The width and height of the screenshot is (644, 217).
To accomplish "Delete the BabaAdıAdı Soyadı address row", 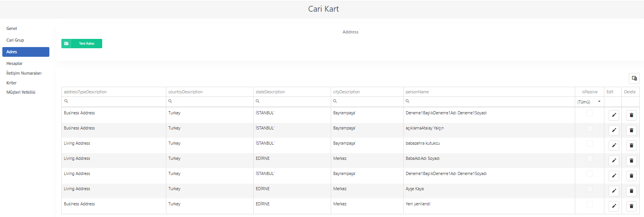I will click(631, 161).
